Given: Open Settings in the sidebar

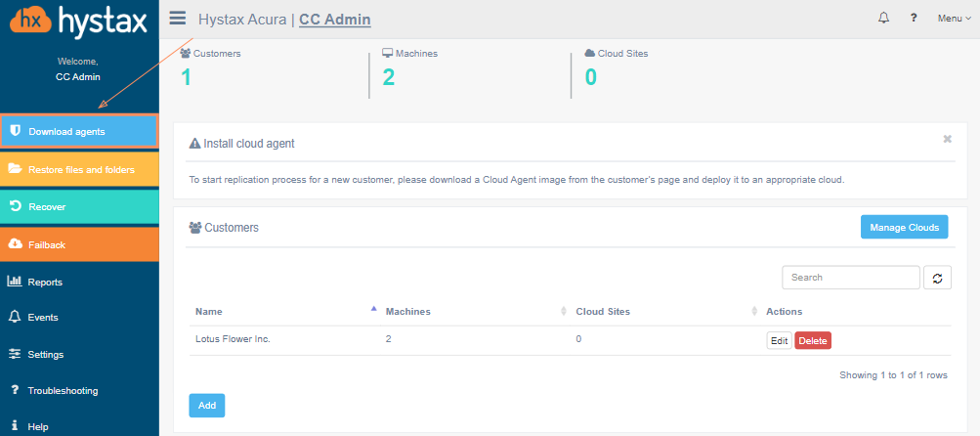Looking at the screenshot, I should click(79, 354).
